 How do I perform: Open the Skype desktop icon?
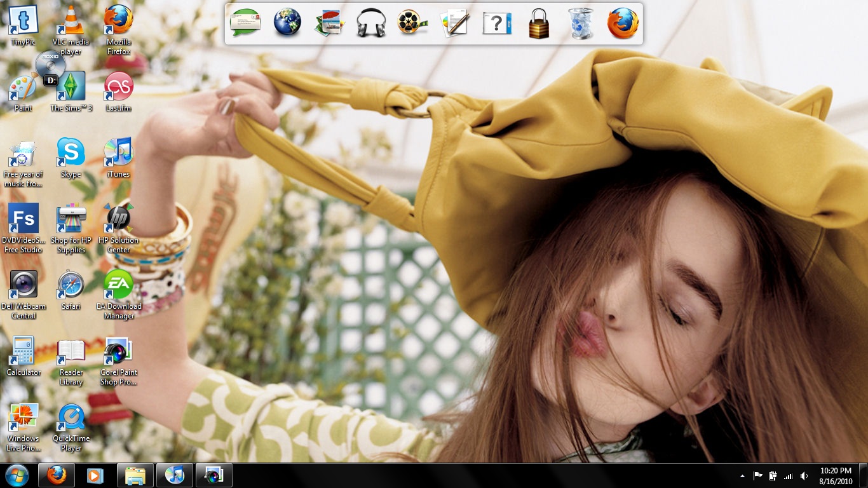[71, 154]
